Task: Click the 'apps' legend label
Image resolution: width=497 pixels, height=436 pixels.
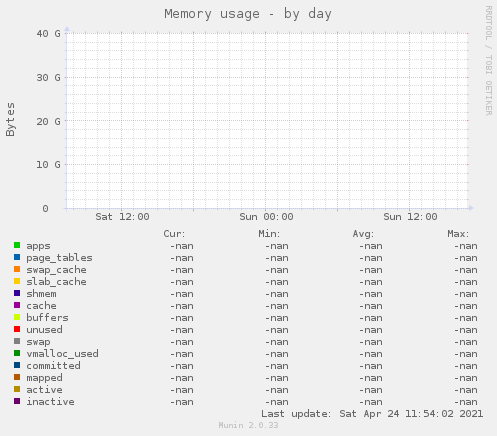Action: tap(38, 246)
